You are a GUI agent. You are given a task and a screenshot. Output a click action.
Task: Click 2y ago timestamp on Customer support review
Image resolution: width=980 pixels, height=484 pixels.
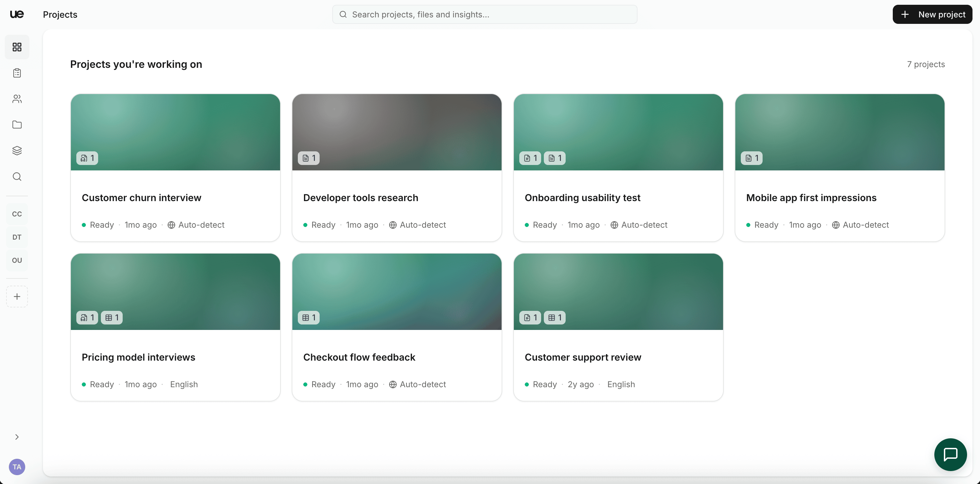[581, 384]
